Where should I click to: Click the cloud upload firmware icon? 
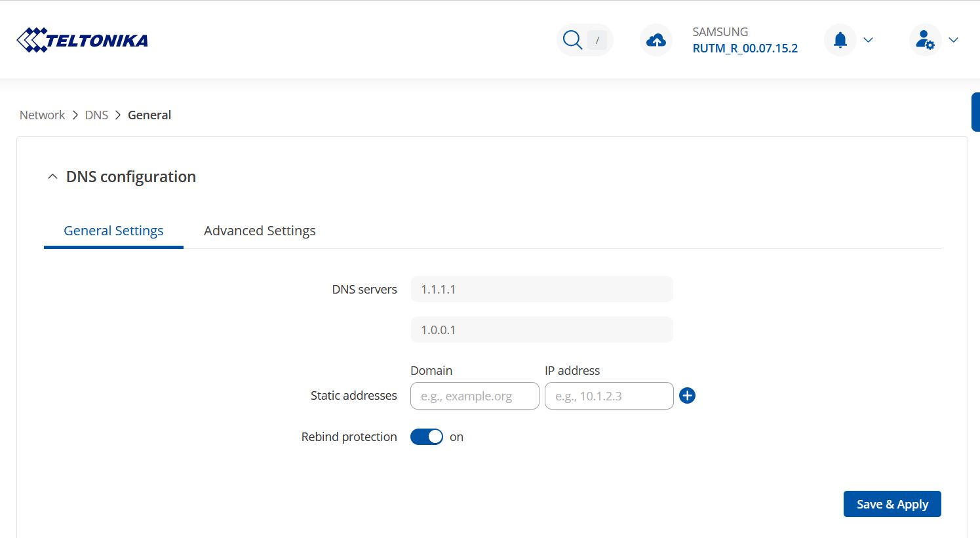click(x=656, y=41)
